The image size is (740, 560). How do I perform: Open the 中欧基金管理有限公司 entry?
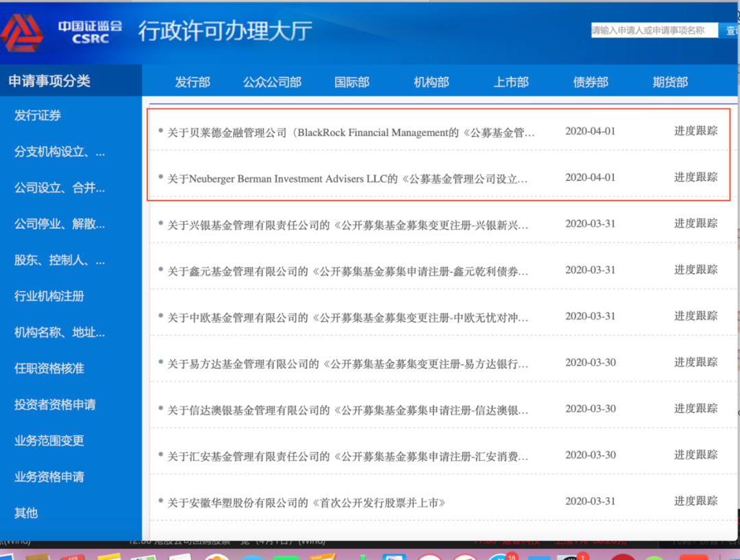click(x=348, y=317)
